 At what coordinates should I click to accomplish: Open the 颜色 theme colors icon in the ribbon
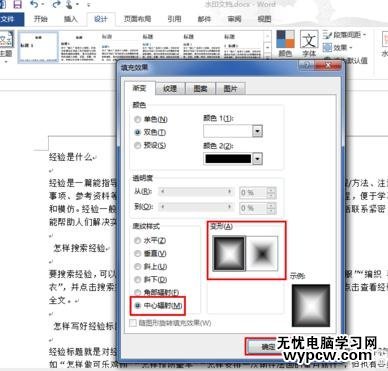click(285, 44)
